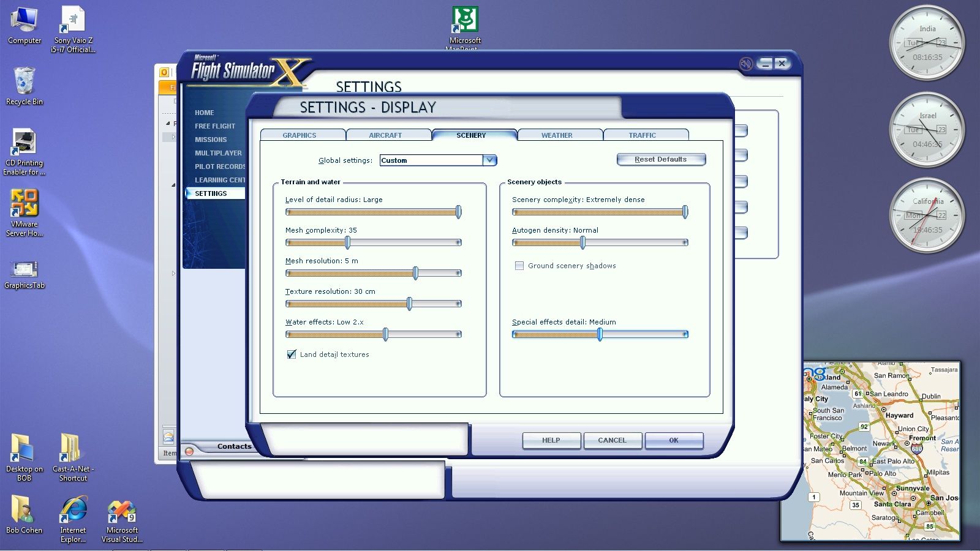Image resolution: width=980 pixels, height=551 pixels.
Task: Open MISSIONS in sidebar
Action: click(x=211, y=140)
